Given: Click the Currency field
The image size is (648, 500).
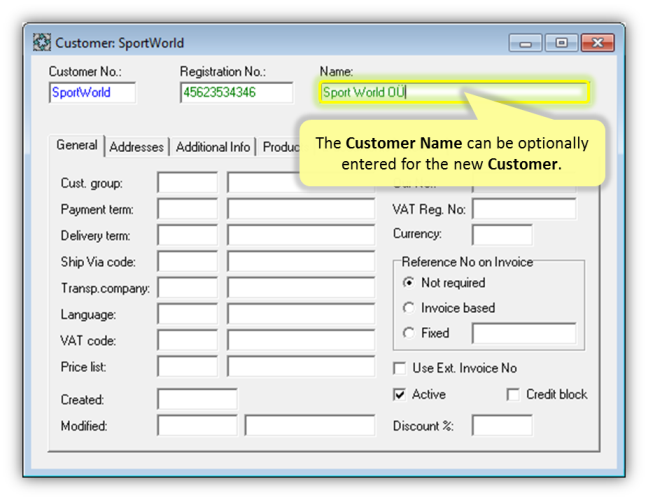Looking at the screenshot, I should (502, 235).
